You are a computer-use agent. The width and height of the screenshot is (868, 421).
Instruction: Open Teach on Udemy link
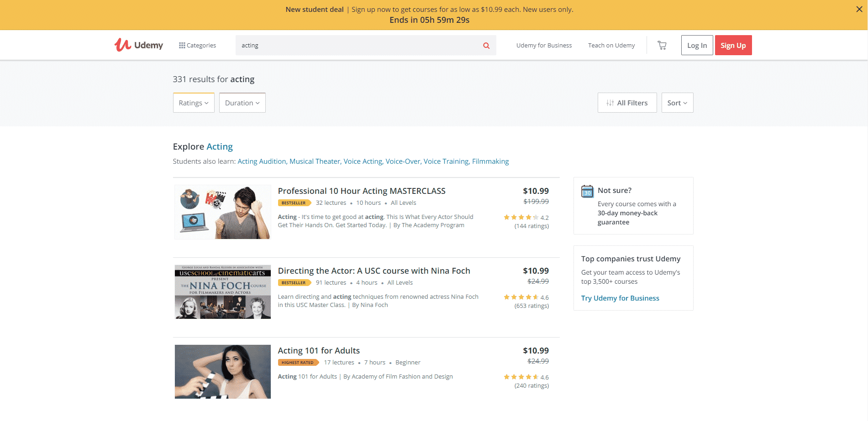click(x=611, y=45)
